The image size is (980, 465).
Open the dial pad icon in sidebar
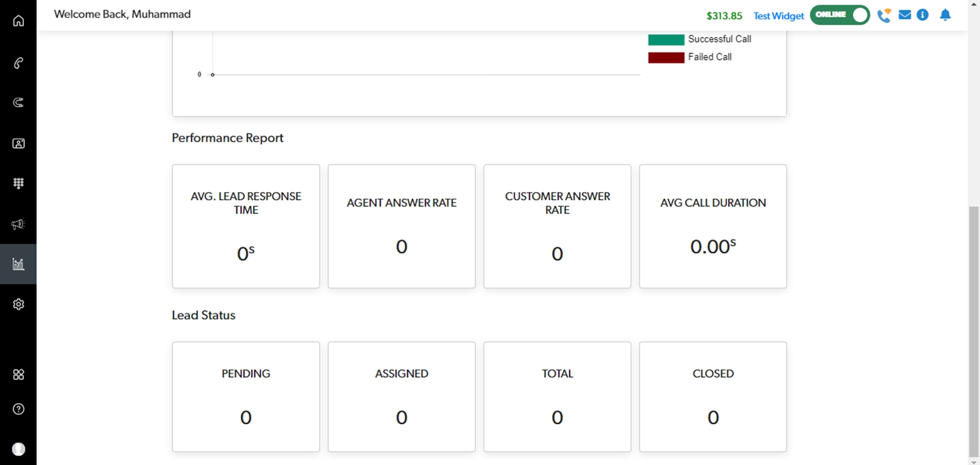coord(18,183)
